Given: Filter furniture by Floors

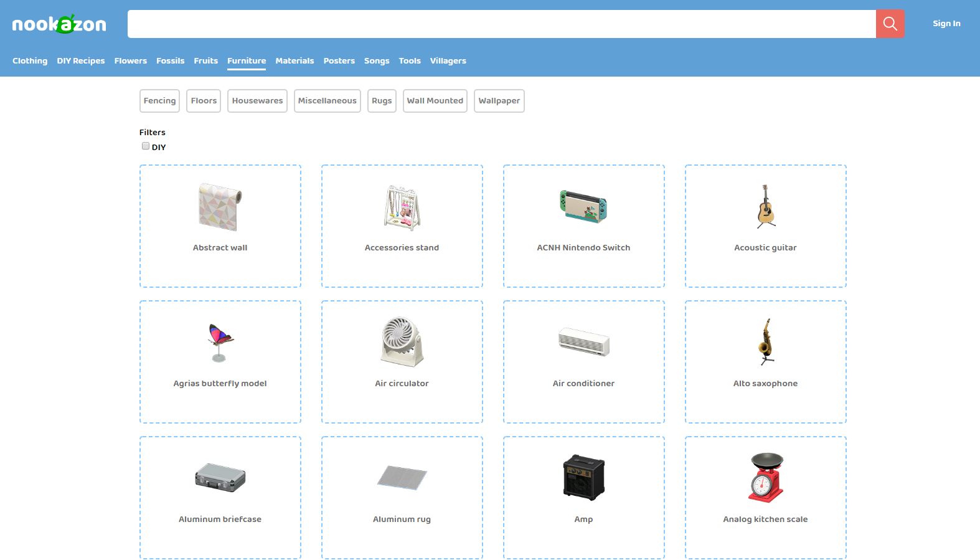Looking at the screenshot, I should coord(204,101).
